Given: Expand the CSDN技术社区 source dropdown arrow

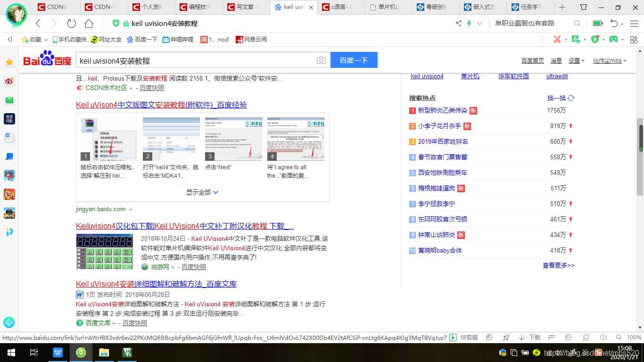Looking at the screenshot, I should tap(131, 88).
